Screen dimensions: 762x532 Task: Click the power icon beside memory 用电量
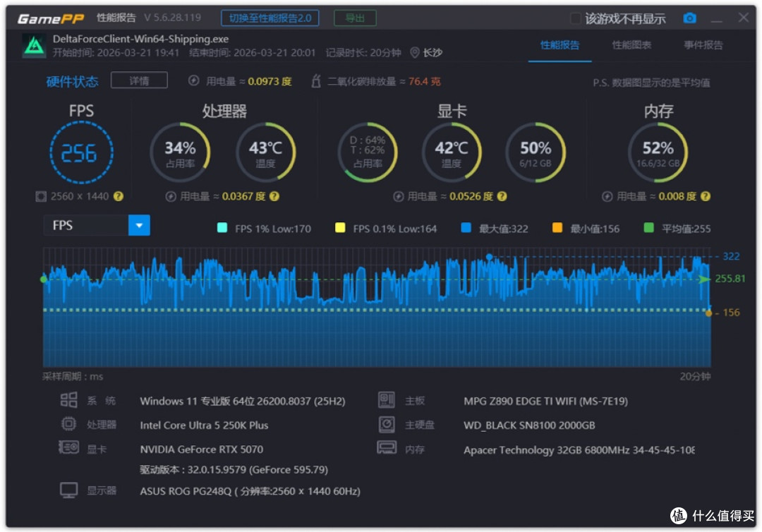point(607,196)
